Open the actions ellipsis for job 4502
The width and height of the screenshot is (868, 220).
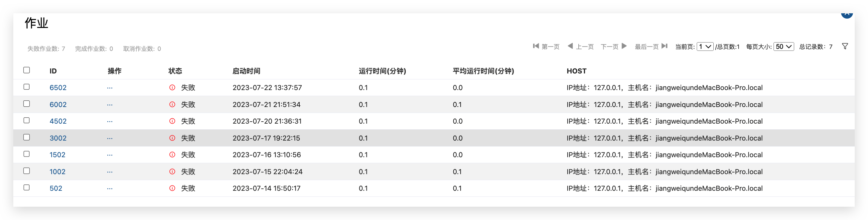pyautogui.click(x=110, y=121)
